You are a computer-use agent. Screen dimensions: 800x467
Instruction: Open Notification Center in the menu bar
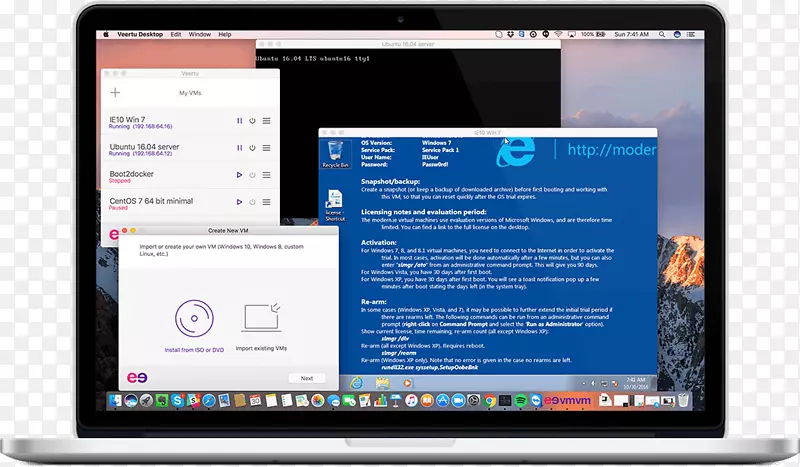691,34
